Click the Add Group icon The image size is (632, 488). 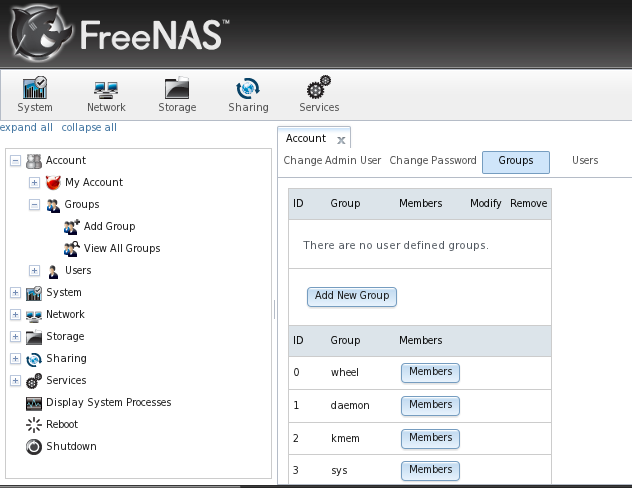tap(71, 227)
